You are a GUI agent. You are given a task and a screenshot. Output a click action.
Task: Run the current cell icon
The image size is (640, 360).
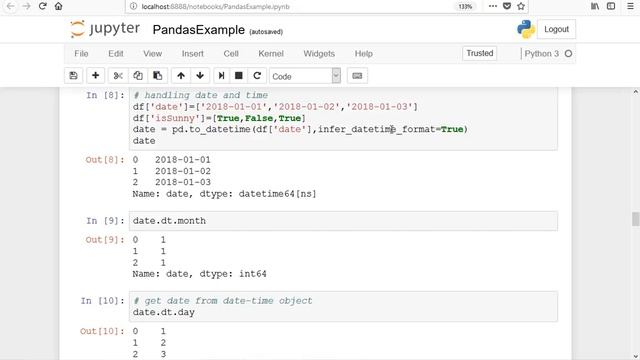(x=221, y=76)
